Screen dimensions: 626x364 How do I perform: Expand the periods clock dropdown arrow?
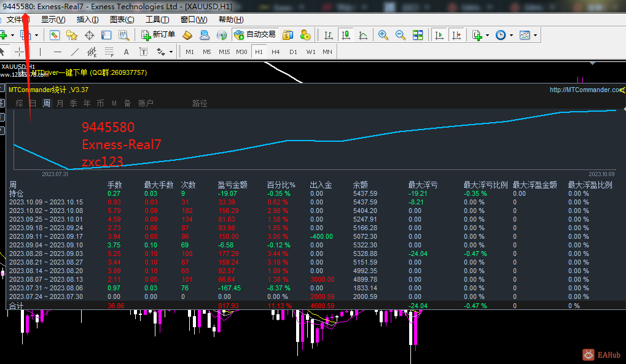511,36
